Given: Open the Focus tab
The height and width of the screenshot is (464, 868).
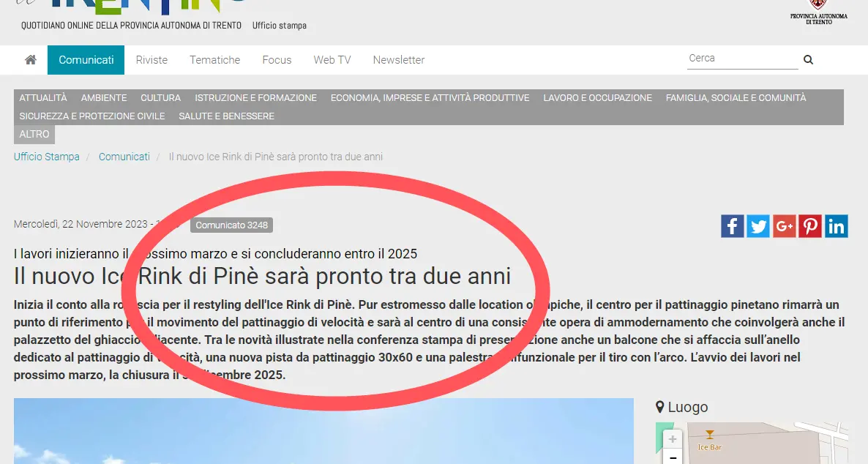Looking at the screenshot, I should coord(277,60).
